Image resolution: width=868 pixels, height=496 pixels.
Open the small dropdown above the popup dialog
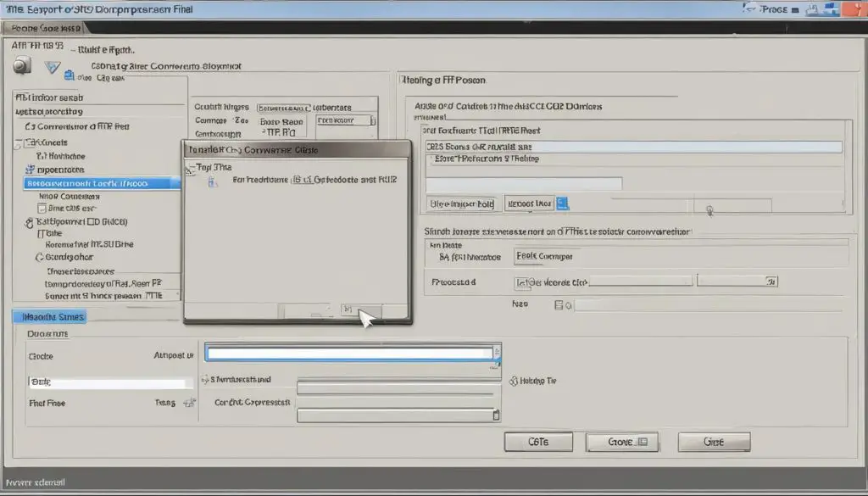[x=346, y=120]
